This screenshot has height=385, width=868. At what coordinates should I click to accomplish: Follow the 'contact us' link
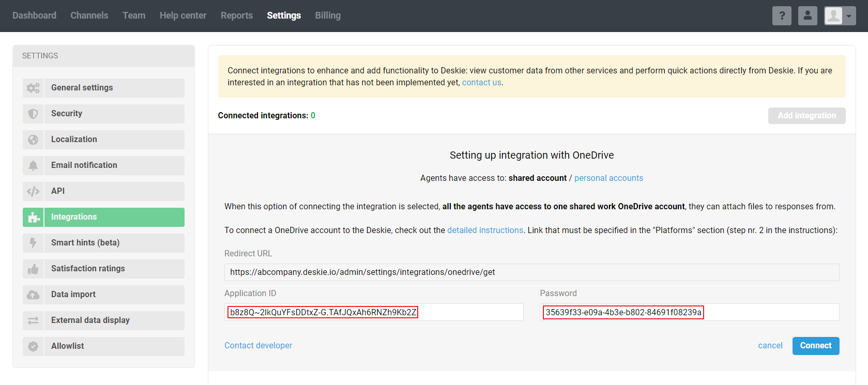click(x=481, y=83)
